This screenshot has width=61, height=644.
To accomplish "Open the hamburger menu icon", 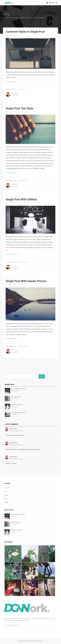I will point(56,3).
